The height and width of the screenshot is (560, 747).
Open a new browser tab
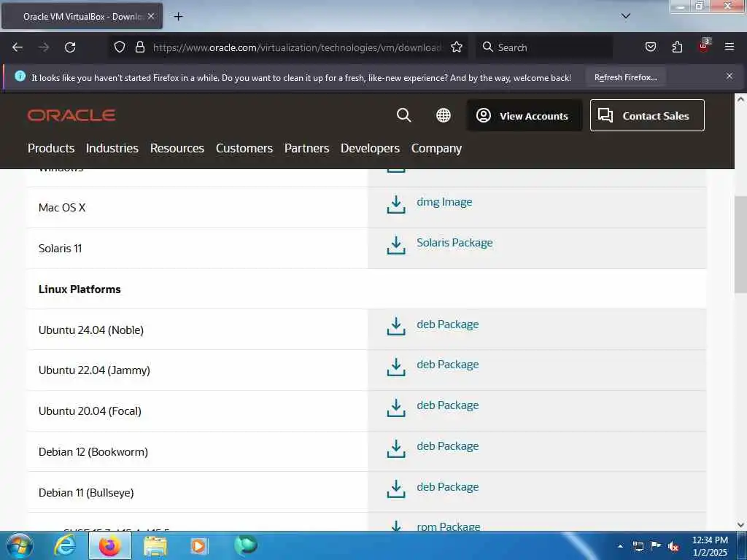tap(178, 17)
